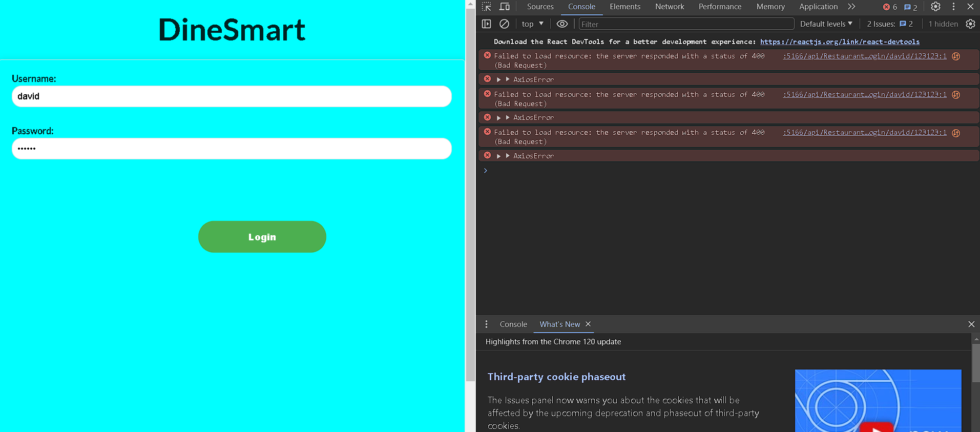
Task: Switch to the drawer Console tab
Action: 513,324
